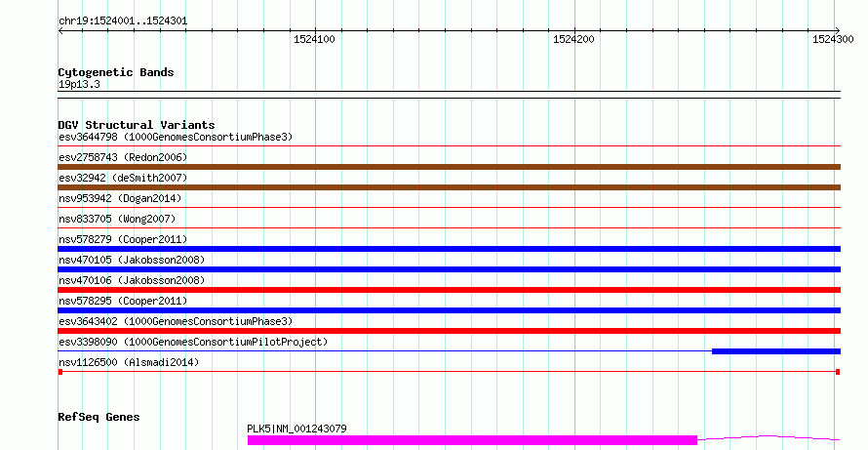Click the thick blue segment of esv3398090

776,351
